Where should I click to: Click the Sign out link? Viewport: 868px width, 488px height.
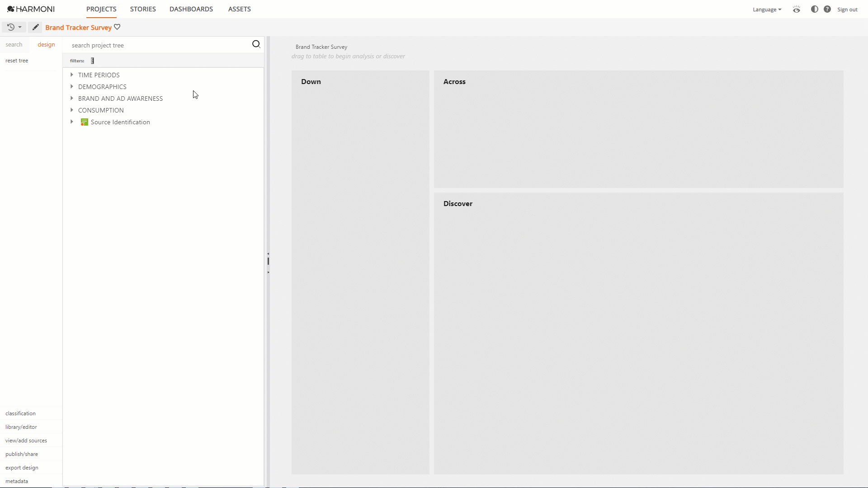(847, 9)
